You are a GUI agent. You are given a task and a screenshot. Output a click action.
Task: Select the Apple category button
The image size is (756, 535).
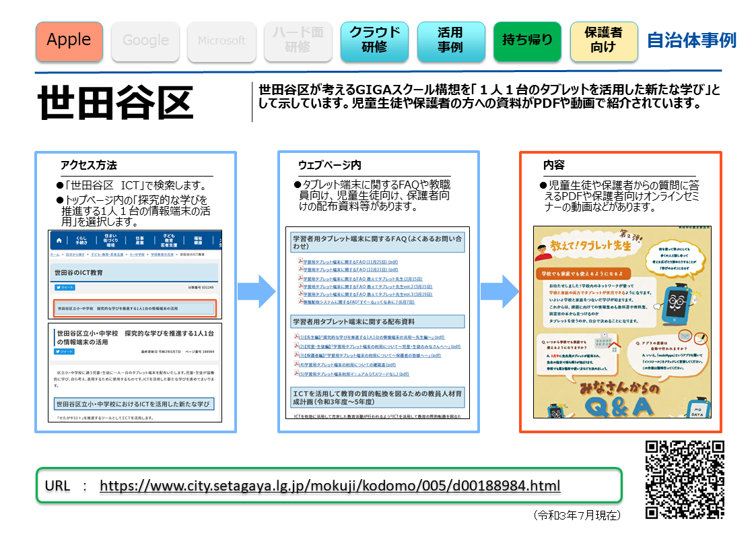[x=69, y=41]
